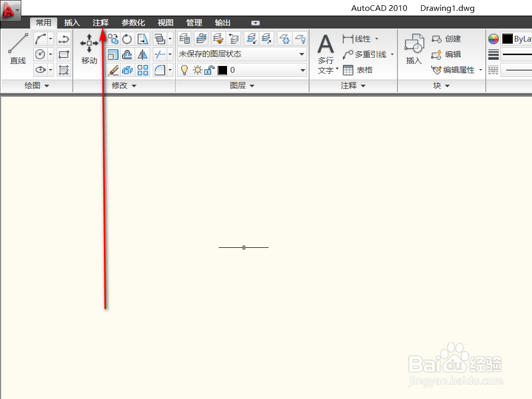Switch to the 管理 ribbon tab
532x399 pixels.
(x=194, y=23)
